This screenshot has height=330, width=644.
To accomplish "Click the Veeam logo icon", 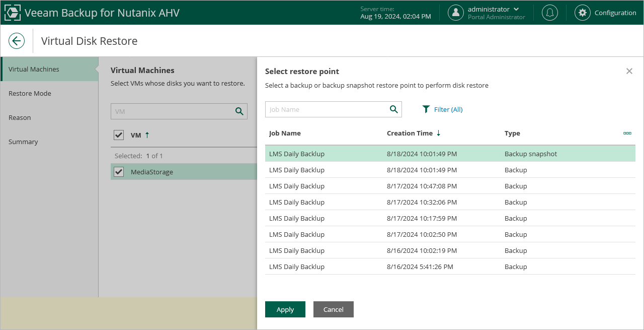I will 12,13.
